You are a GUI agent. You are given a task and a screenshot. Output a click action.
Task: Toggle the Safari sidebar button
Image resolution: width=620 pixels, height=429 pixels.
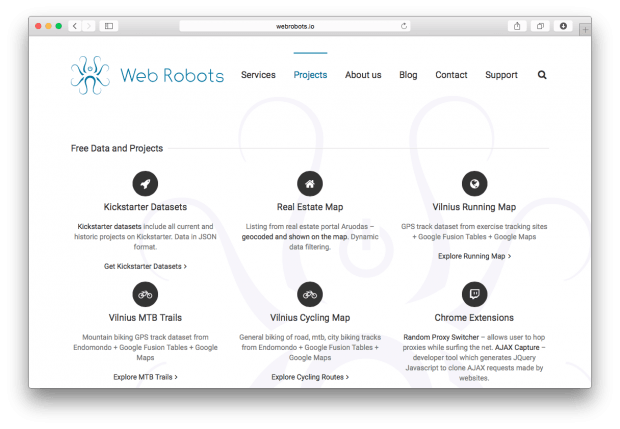[x=109, y=25]
